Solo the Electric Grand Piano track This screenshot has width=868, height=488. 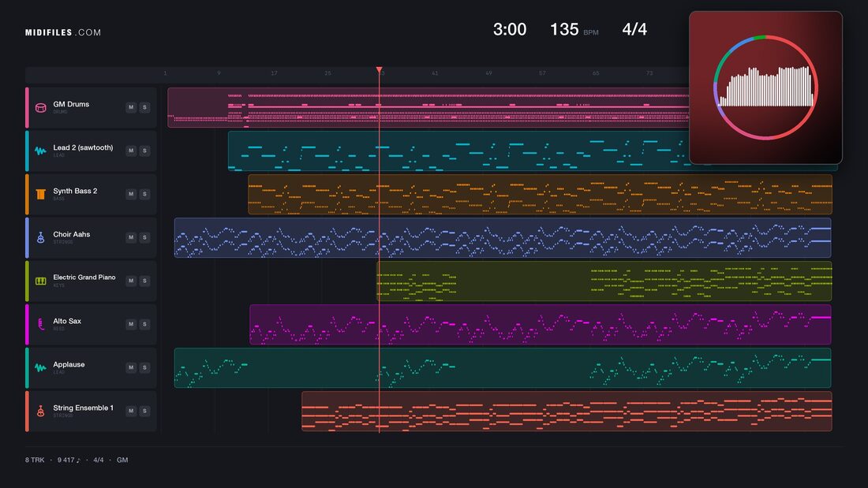(x=144, y=281)
